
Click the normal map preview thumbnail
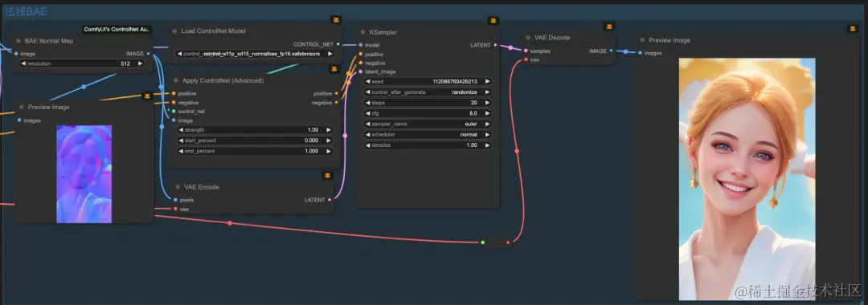point(84,174)
